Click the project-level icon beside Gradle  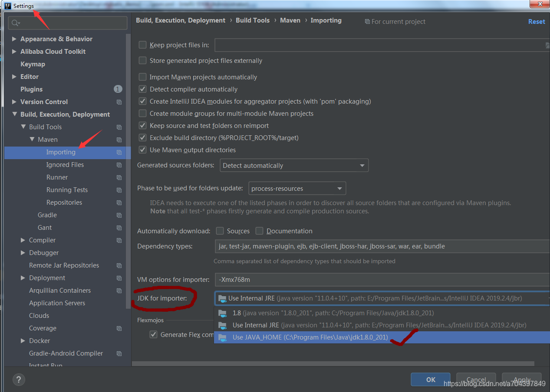[x=119, y=215]
